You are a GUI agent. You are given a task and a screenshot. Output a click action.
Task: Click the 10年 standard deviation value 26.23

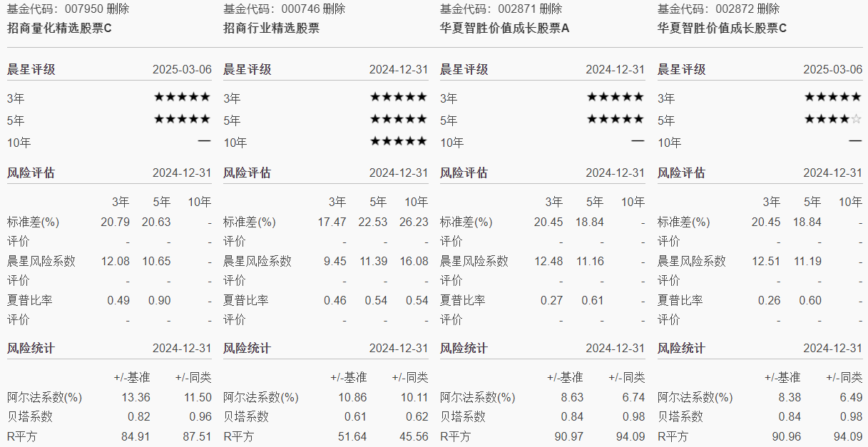pyautogui.click(x=414, y=222)
